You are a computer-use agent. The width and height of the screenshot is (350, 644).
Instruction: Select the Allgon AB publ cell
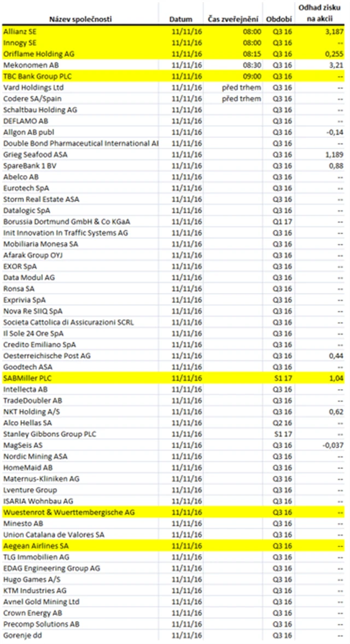coord(29,132)
